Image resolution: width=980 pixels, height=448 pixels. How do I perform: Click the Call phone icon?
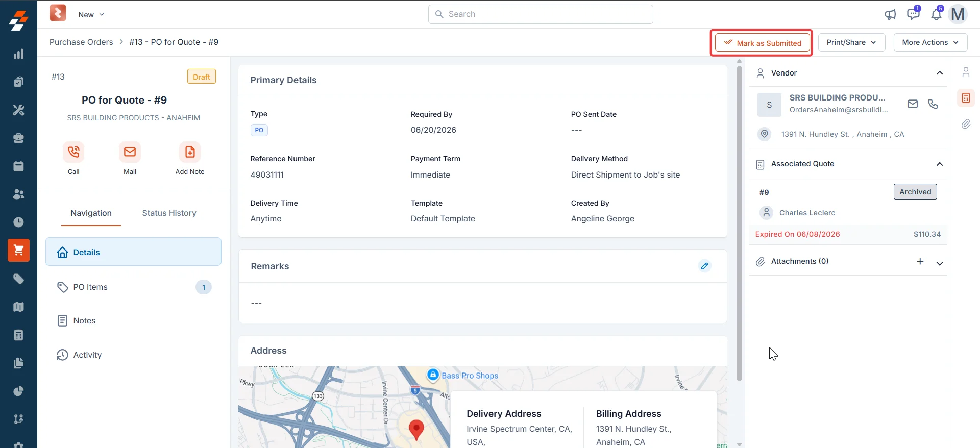coord(73,152)
